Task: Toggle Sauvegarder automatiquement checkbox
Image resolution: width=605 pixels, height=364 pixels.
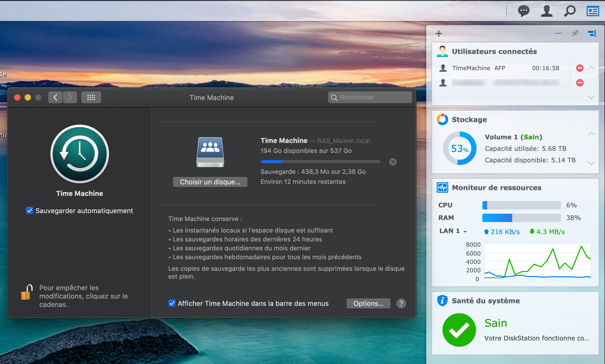Action: coord(30,211)
